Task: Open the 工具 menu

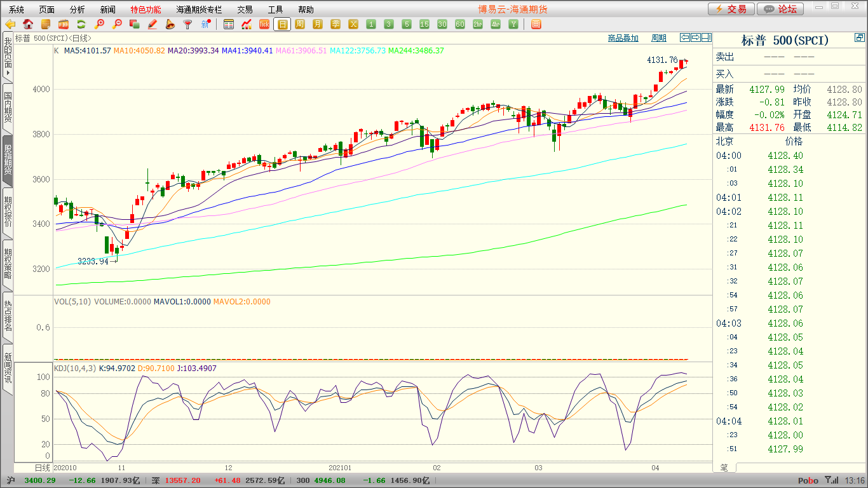Action: click(x=276, y=10)
